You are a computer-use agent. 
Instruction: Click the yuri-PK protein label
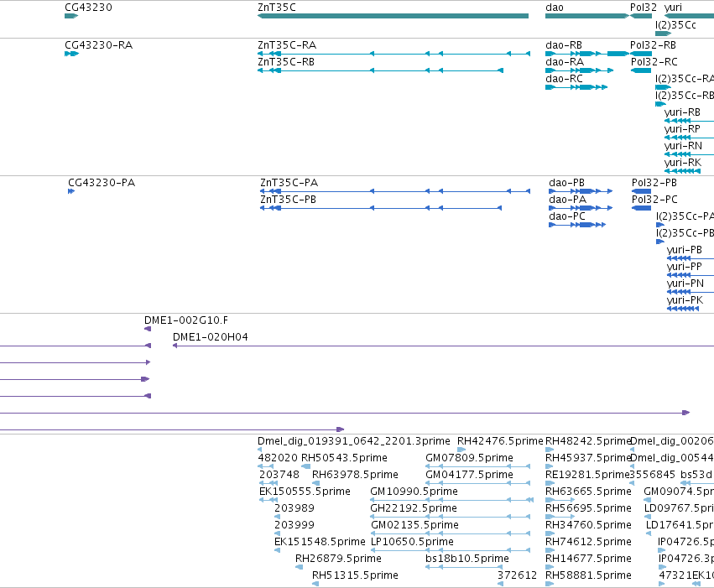pos(685,300)
